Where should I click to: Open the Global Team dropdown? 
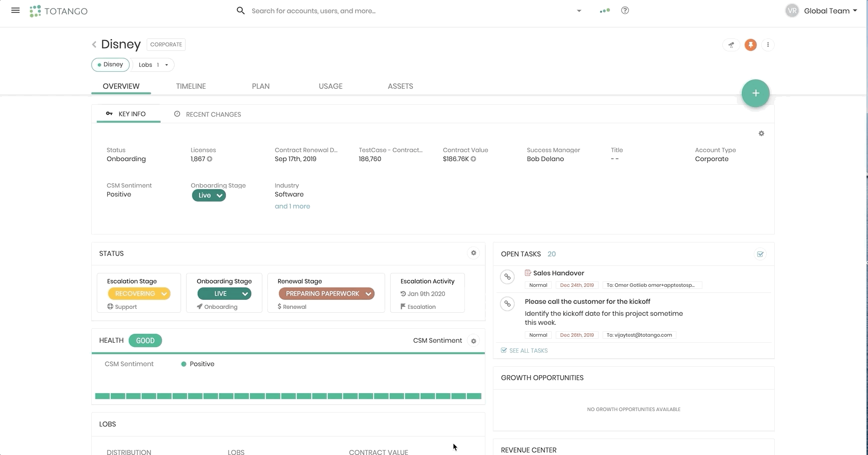(x=831, y=10)
